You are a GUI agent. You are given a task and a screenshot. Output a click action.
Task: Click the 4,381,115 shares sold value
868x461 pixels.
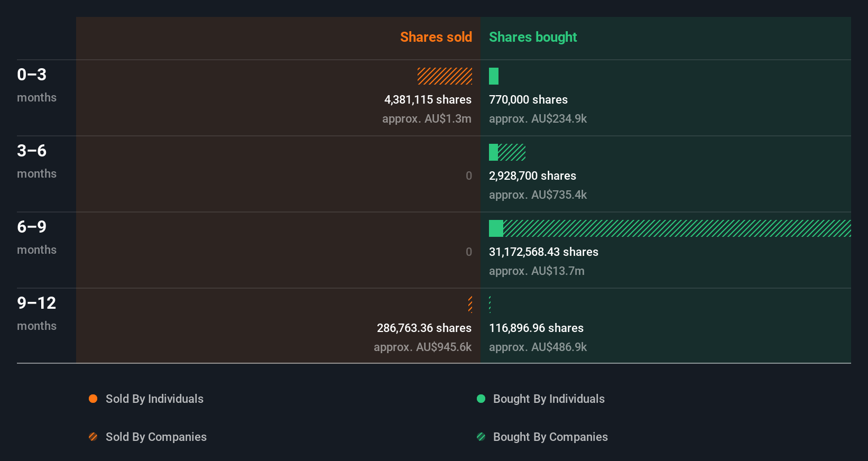[428, 99]
